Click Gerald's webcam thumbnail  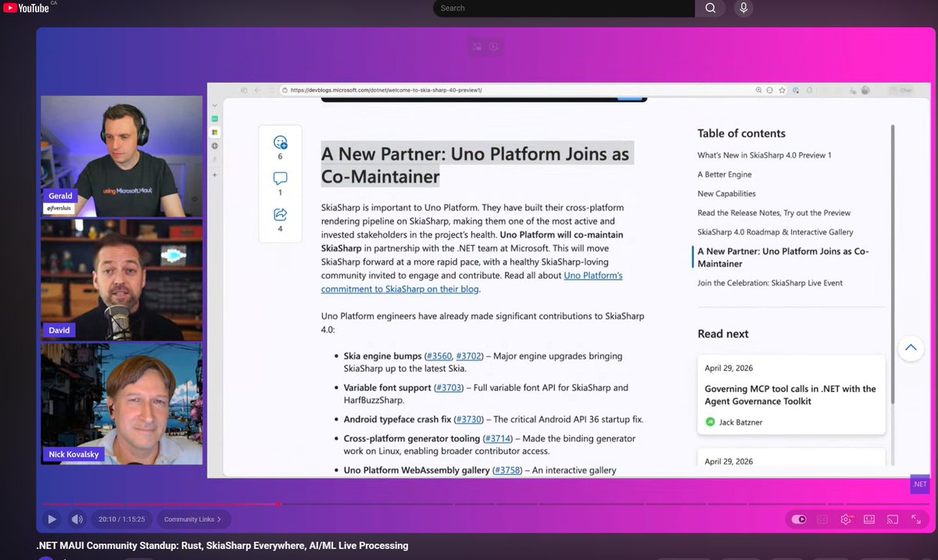(121, 156)
